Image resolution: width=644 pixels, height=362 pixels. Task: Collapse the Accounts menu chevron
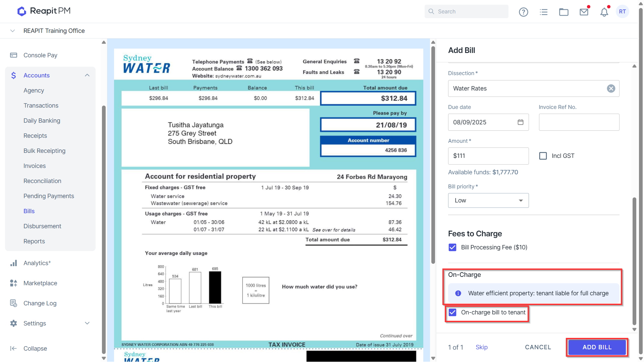(87, 75)
